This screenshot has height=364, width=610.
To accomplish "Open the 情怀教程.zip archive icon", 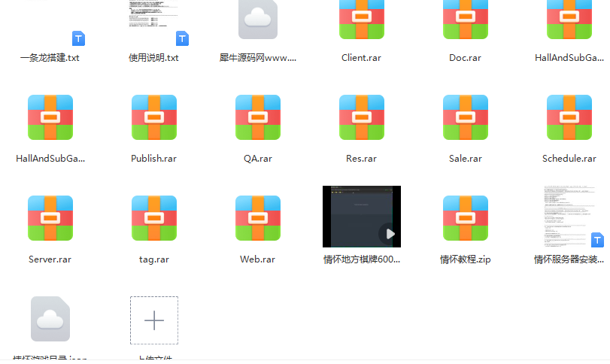I will 466,218.
